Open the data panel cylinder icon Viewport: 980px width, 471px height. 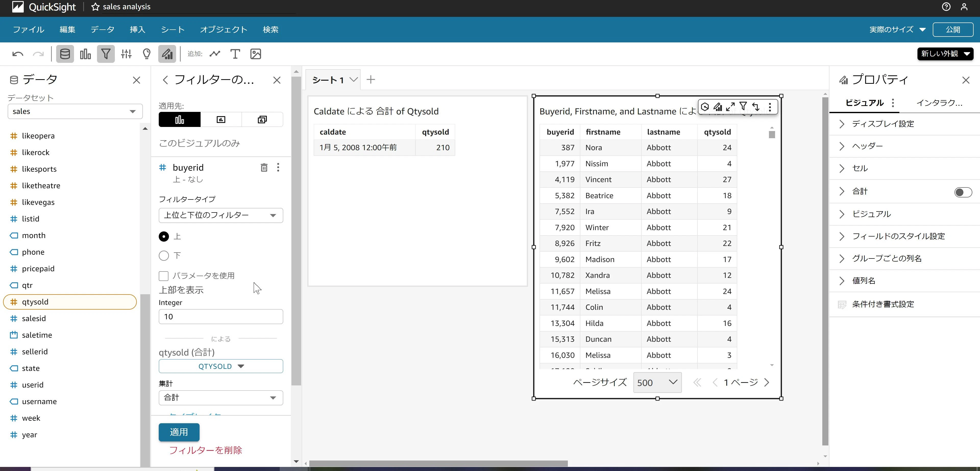65,54
